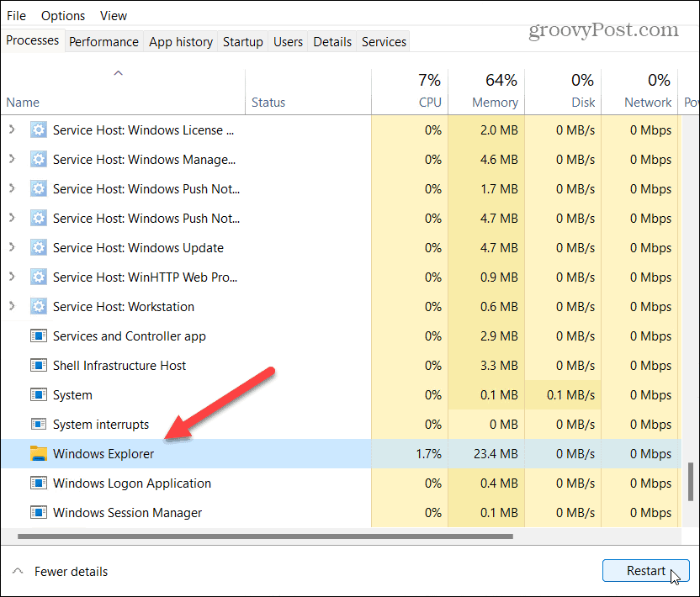
Task: Click the Windows Session Manager icon
Action: tap(39, 513)
